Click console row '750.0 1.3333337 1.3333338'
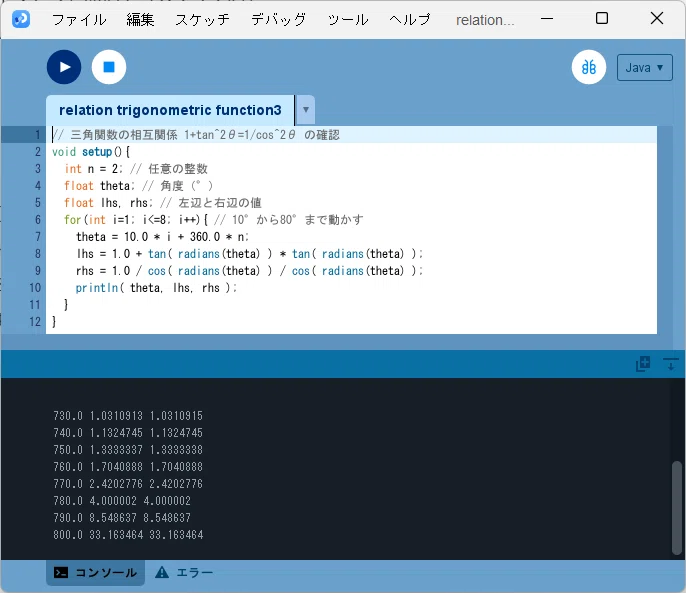The height and width of the screenshot is (593, 686). [x=128, y=450]
